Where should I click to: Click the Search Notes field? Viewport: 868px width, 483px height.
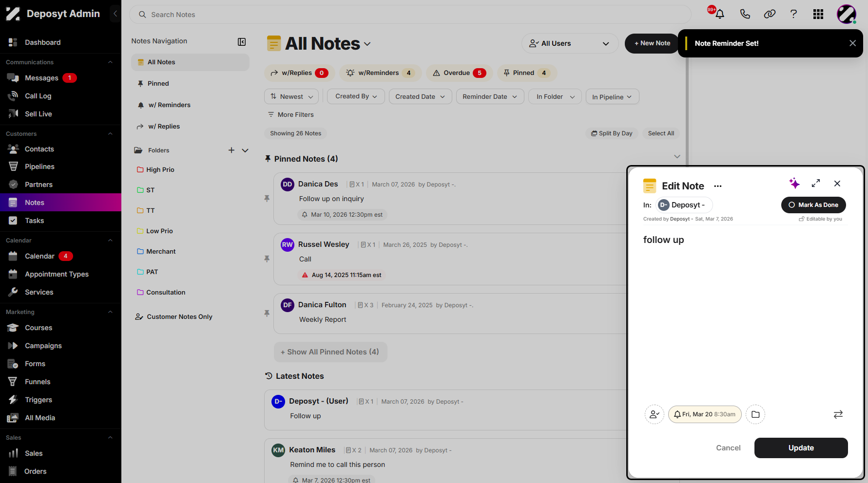(410, 15)
